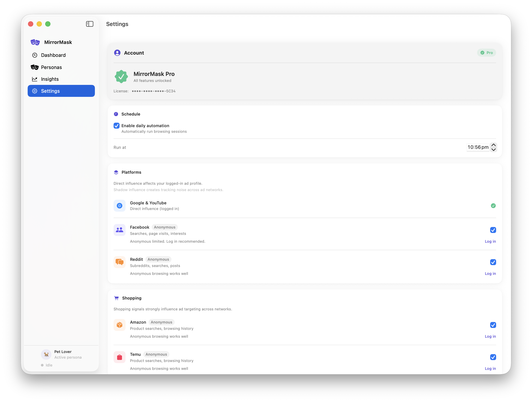Select the Reddit chat bubble icon
Screen dimensions: 532x402
120,262
